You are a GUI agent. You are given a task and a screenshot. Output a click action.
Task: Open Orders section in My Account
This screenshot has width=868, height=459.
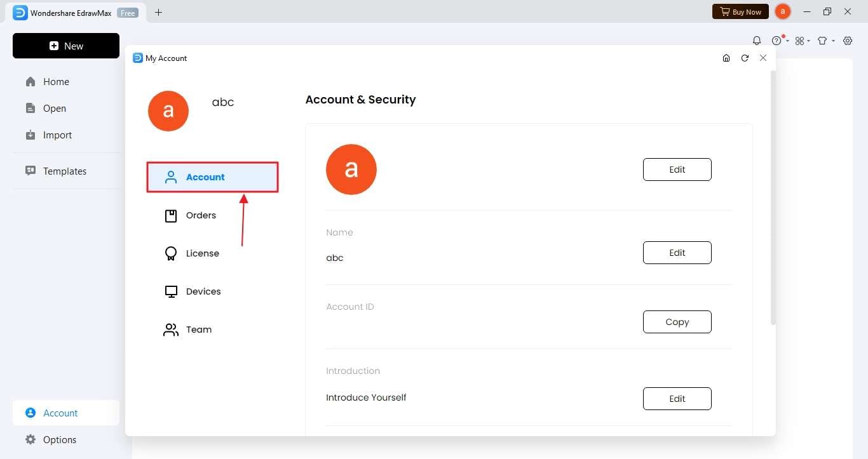pos(201,215)
